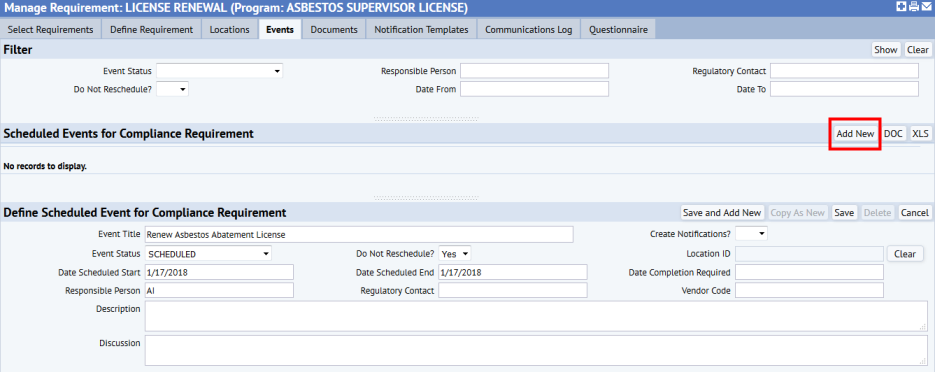Select the Events tab
The height and width of the screenshot is (372, 936).
coord(280,29)
